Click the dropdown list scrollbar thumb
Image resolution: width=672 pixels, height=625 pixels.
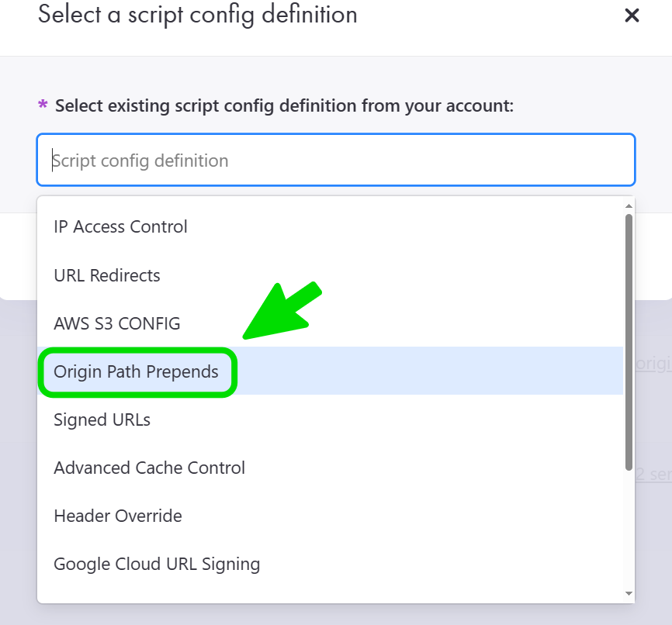coord(629,341)
